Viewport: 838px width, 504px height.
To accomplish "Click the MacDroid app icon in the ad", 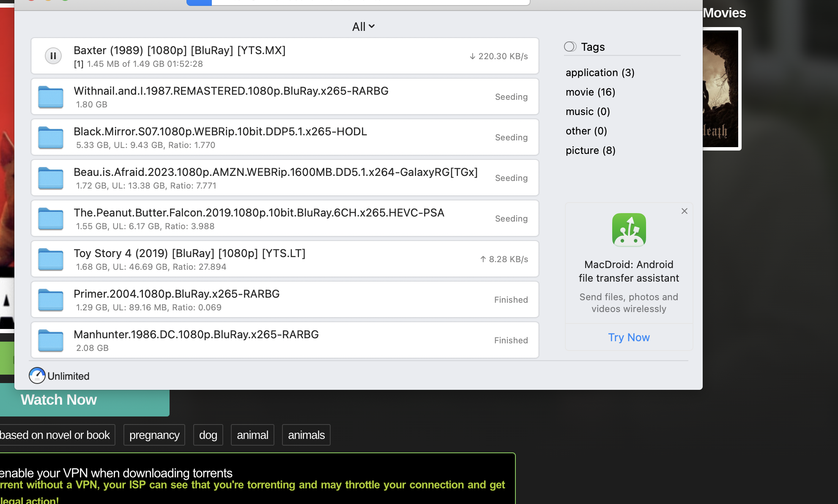I will click(629, 230).
